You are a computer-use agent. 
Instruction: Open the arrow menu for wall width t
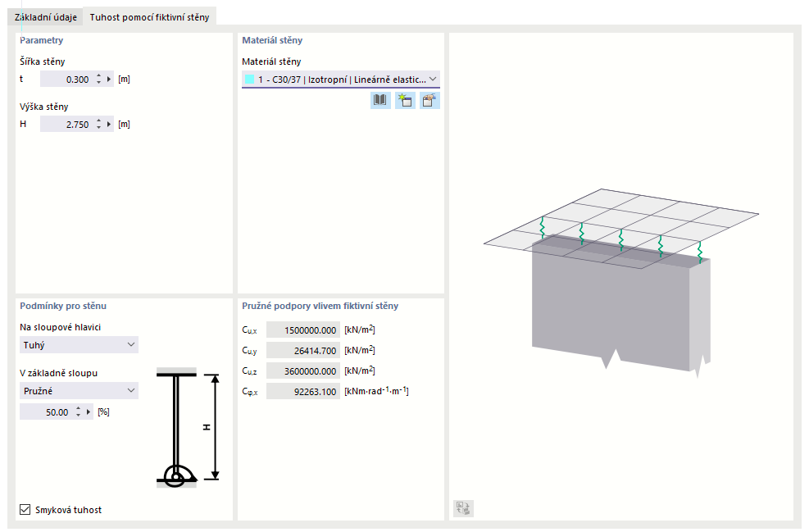tap(109, 80)
